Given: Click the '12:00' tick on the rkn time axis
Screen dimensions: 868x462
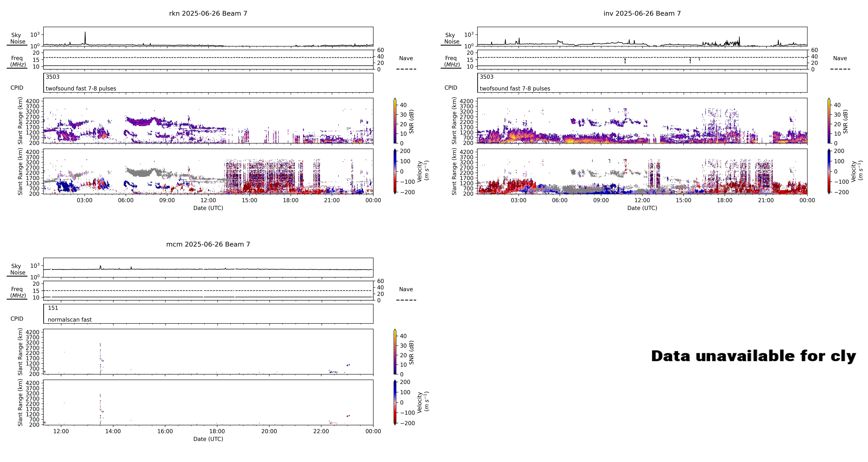Looking at the screenshot, I should point(208,200).
